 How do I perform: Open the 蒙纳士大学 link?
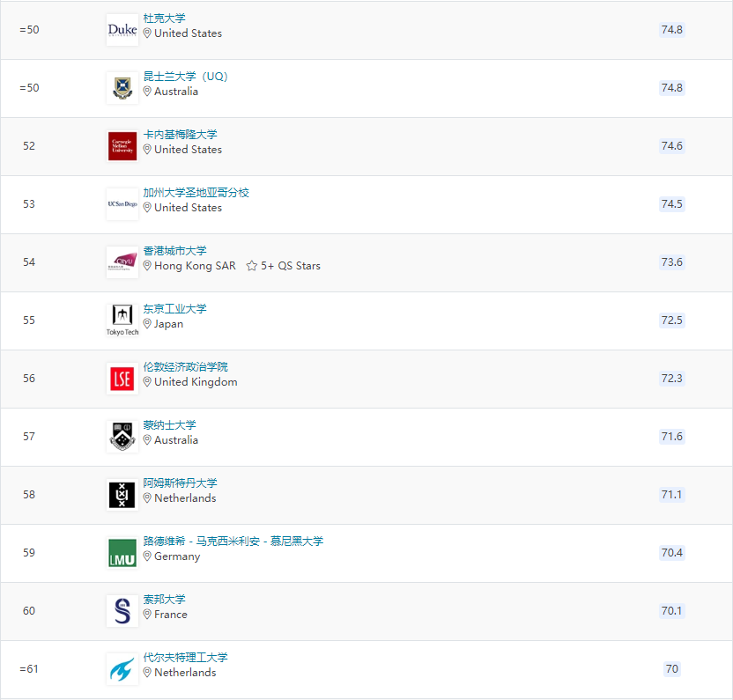click(170, 425)
